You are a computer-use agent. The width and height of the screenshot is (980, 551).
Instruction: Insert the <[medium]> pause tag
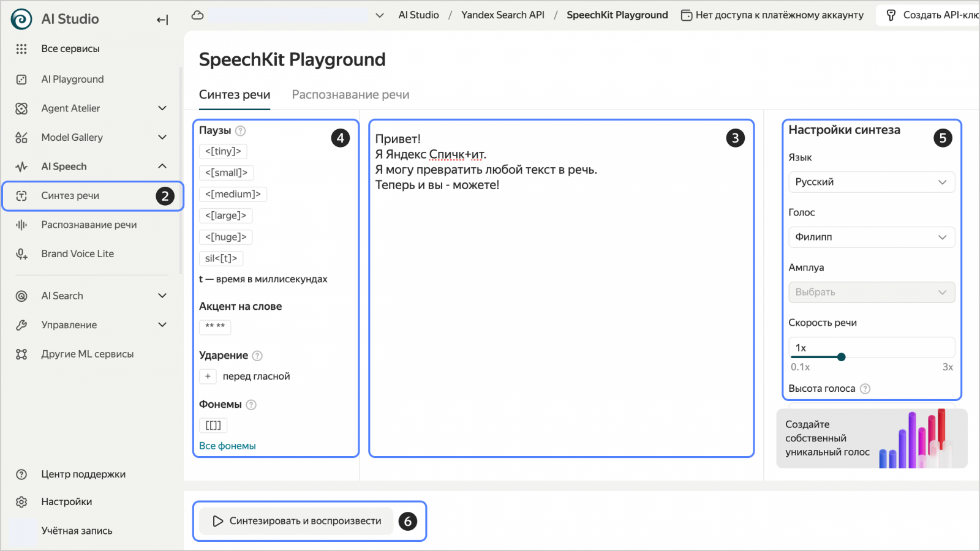tap(233, 194)
